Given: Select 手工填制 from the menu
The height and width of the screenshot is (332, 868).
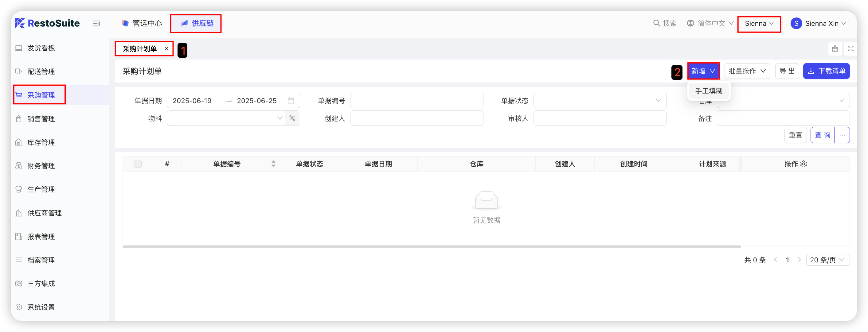Looking at the screenshot, I should (x=709, y=91).
